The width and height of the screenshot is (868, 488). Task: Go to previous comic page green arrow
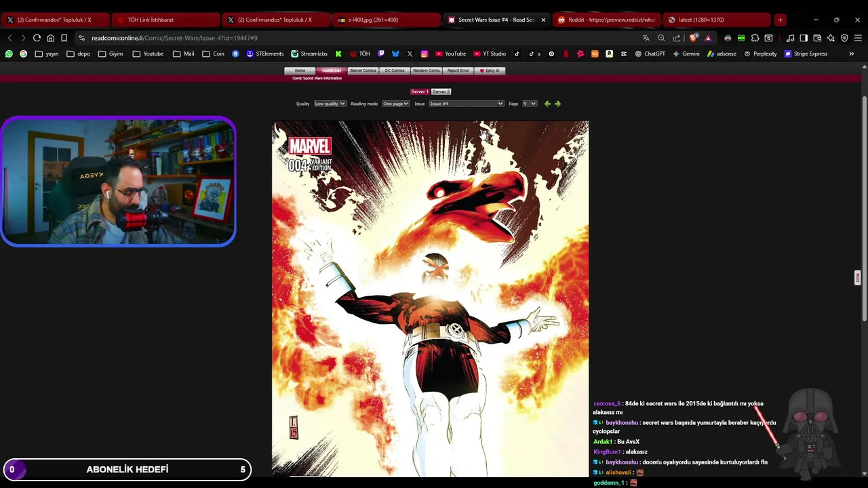tap(547, 104)
